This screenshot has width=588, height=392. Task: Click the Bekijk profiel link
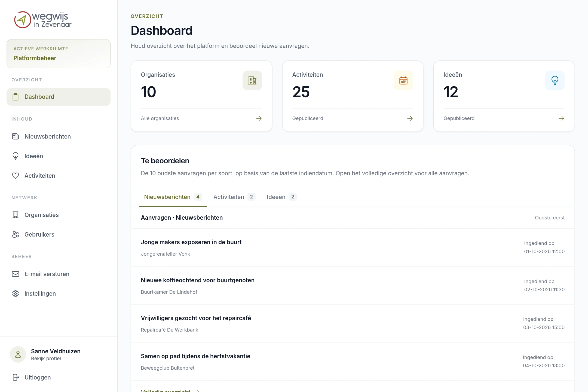(46, 359)
